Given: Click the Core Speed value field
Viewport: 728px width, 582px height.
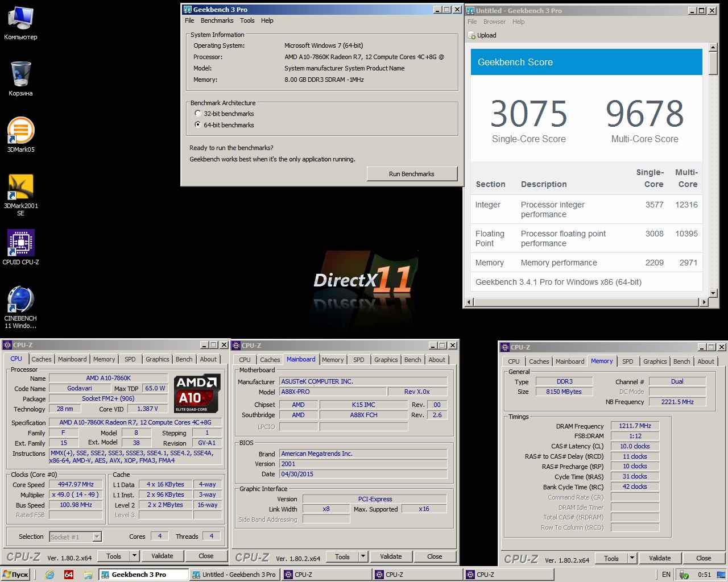Looking at the screenshot, I should [76, 484].
